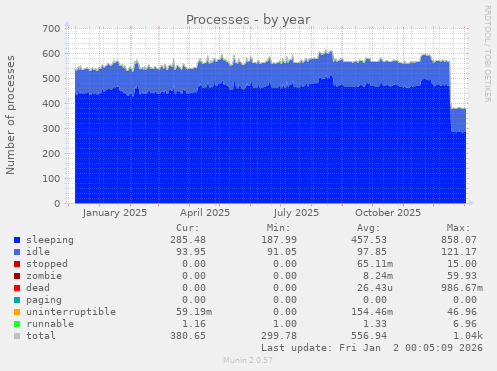Click zombie average value 8.24m

pyautogui.click(x=378, y=276)
